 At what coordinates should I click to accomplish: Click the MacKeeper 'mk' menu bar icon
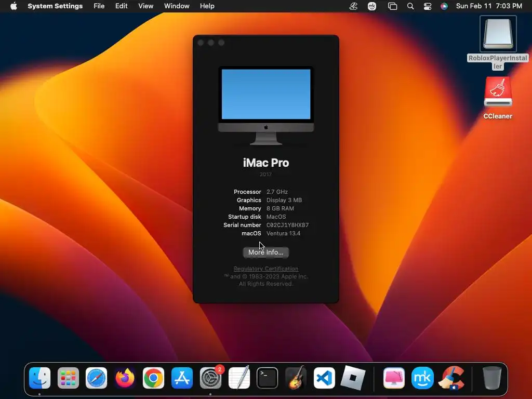point(372,6)
